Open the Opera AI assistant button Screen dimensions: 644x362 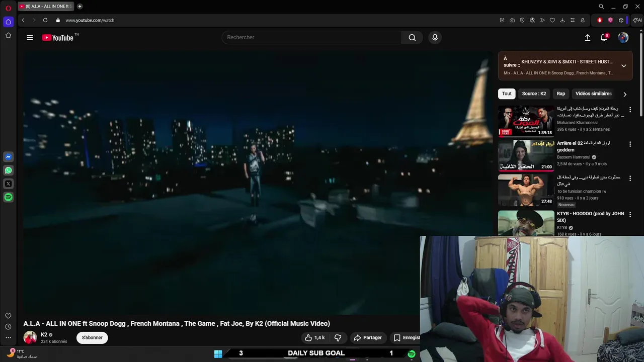point(637,20)
